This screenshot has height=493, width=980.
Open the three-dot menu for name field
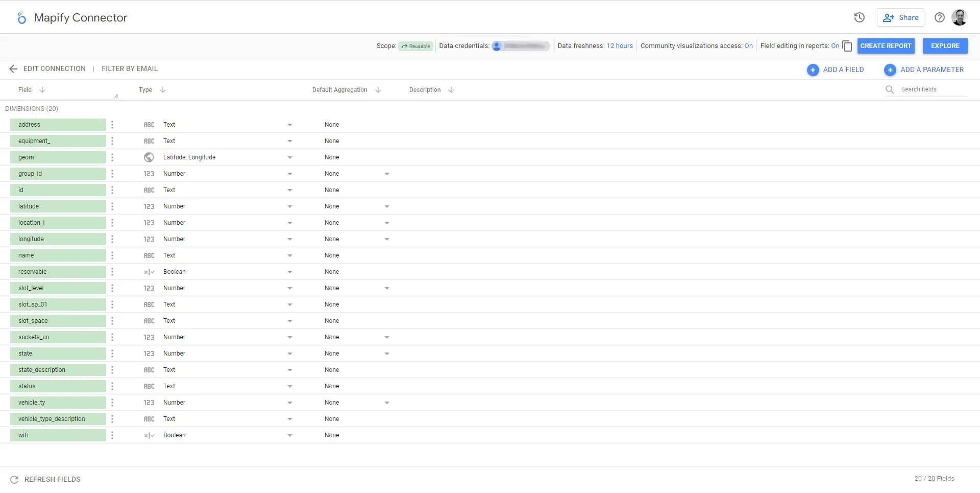[x=112, y=255]
